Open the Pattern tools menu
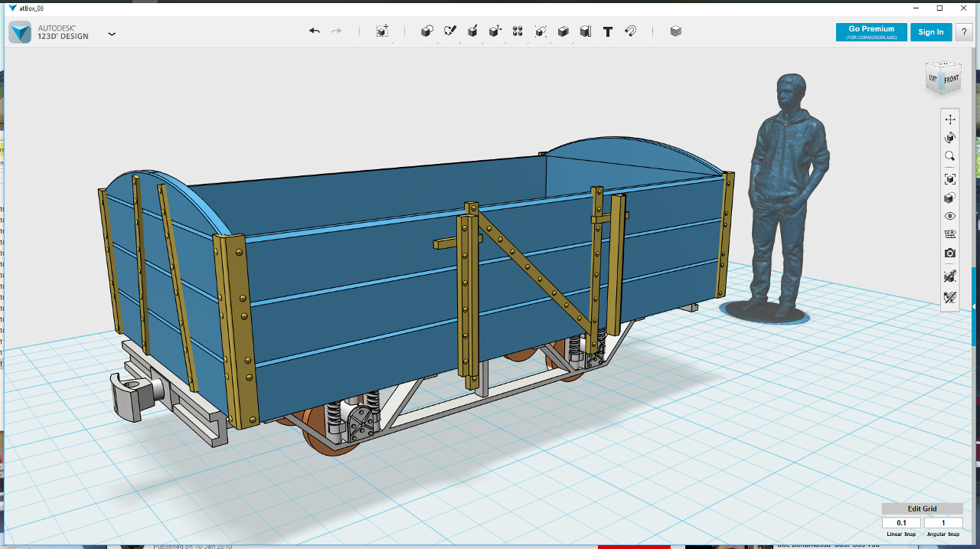Viewport: 980px width, 549px height. click(x=518, y=31)
